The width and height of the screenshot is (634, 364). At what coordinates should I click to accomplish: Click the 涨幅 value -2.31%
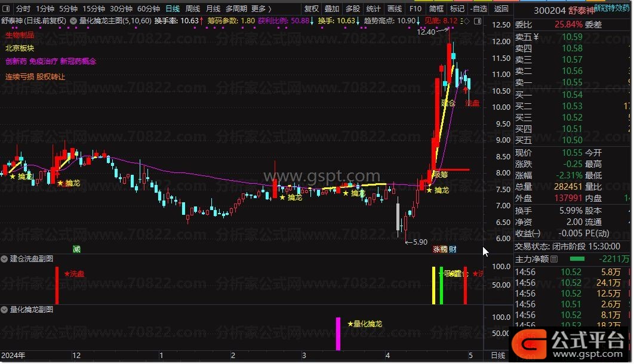569,176
